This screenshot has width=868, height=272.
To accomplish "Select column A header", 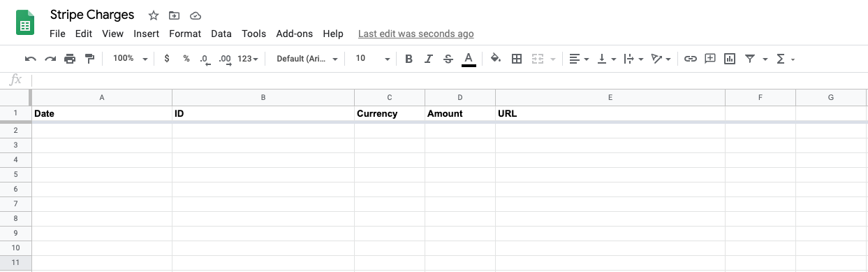I will (102, 97).
